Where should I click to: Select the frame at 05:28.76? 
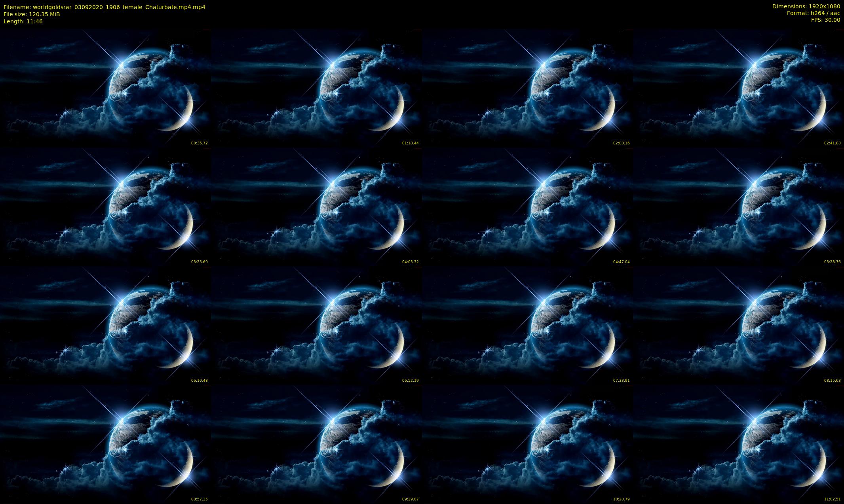738,207
